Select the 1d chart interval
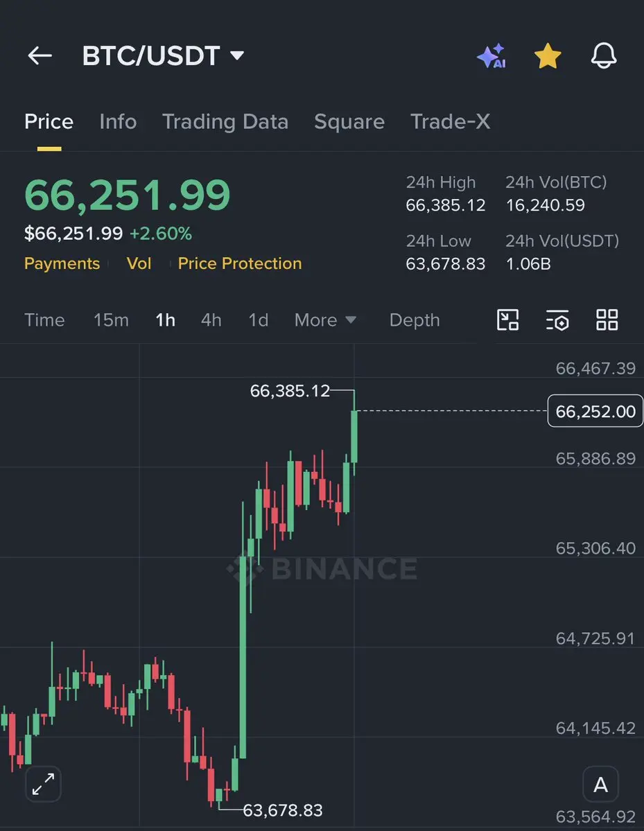This screenshot has width=644, height=831. click(258, 320)
